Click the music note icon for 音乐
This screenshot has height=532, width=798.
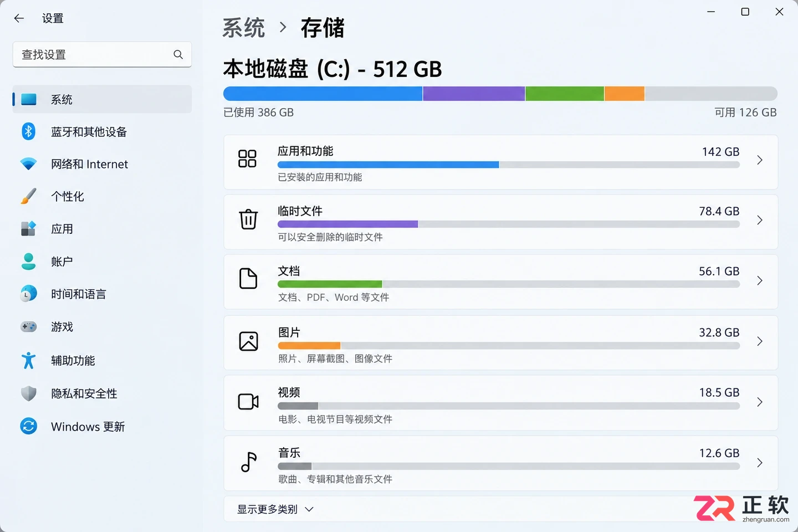point(249,462)
